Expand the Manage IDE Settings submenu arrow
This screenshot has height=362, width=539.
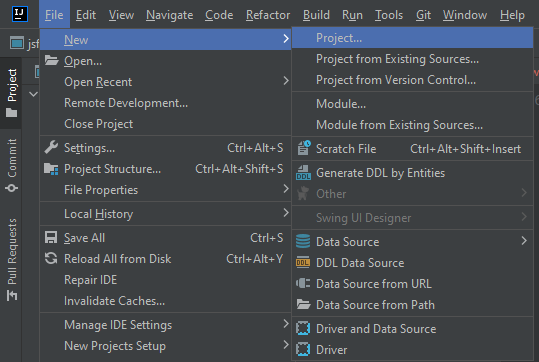[286, 323]
